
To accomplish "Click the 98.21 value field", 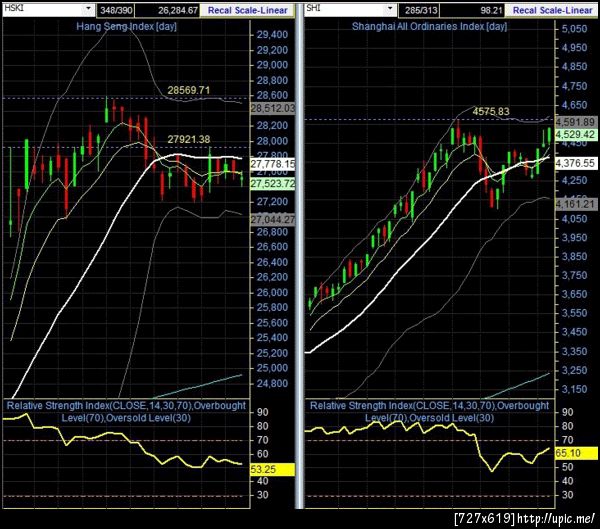I will (x=472, y=10).
